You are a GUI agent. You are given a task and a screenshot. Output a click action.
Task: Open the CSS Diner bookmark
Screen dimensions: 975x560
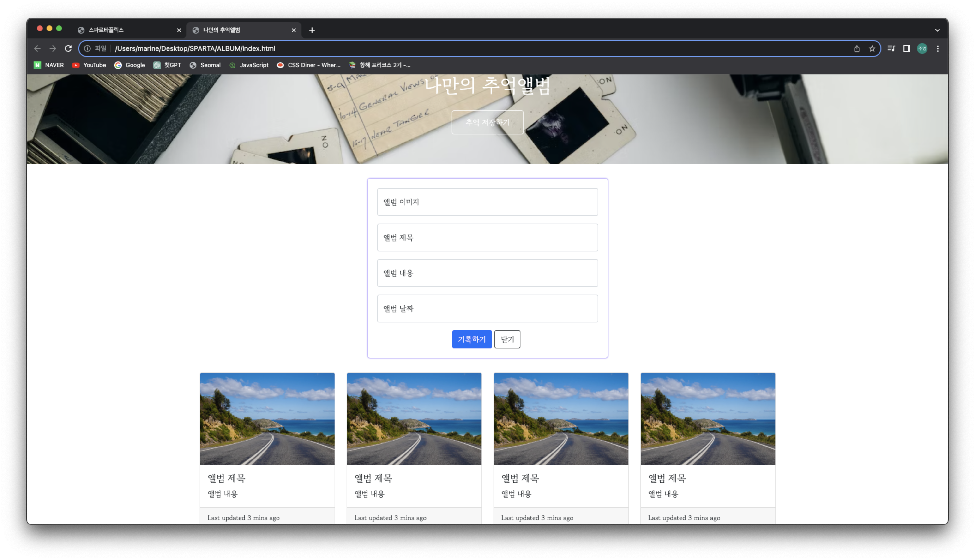coord(309,65)
